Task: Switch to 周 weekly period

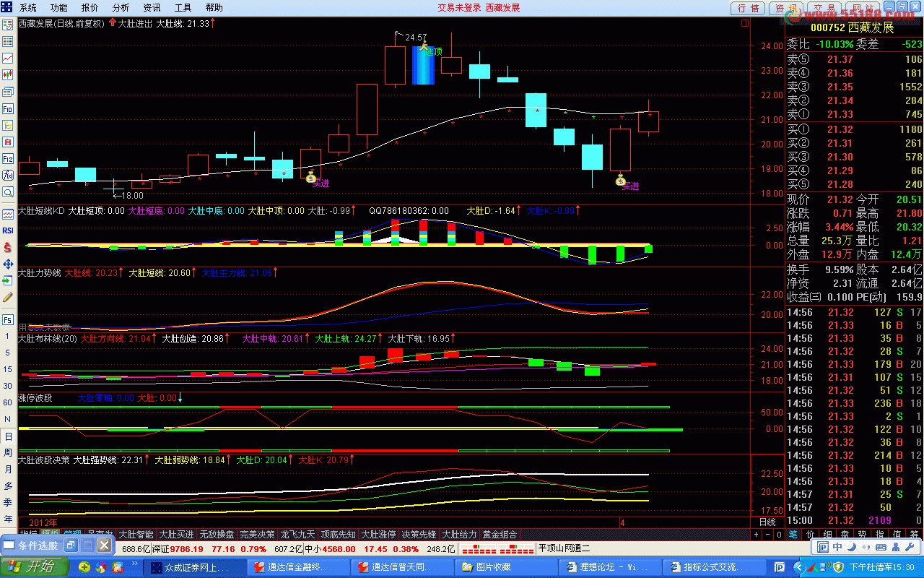Action: tap(8, 452)
